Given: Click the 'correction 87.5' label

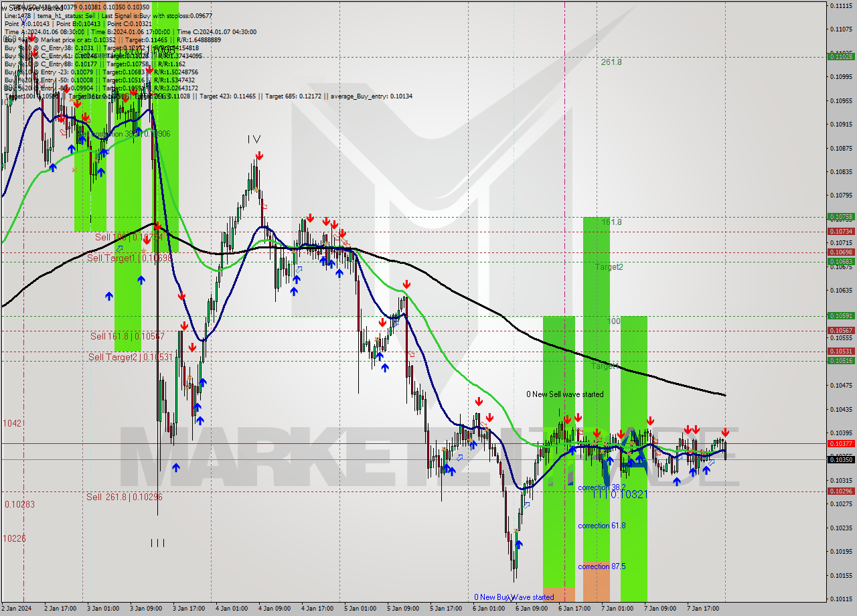Looking at the screenshot, I should point(601,566).
